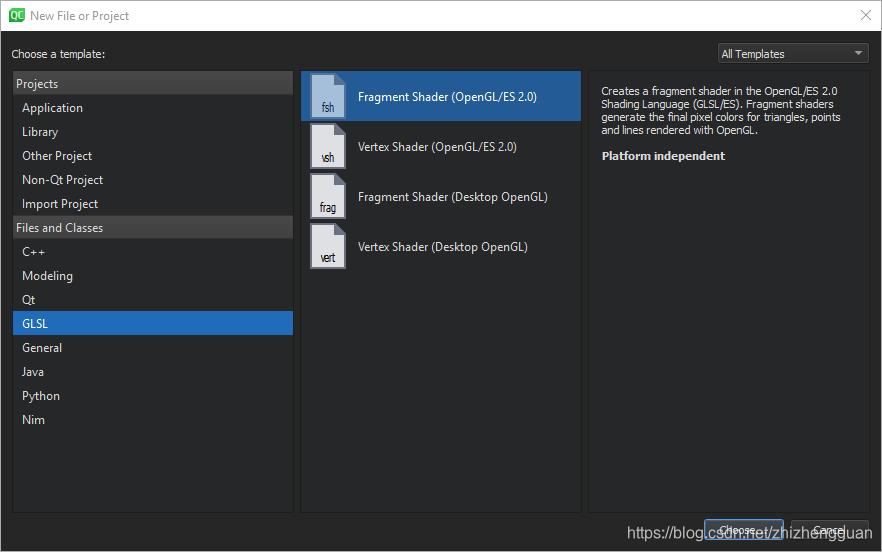Select Vertex Shader (OpenGL/ES 2.0) template
The width and height of the screenshot is (882, 552).
[441, 146]
